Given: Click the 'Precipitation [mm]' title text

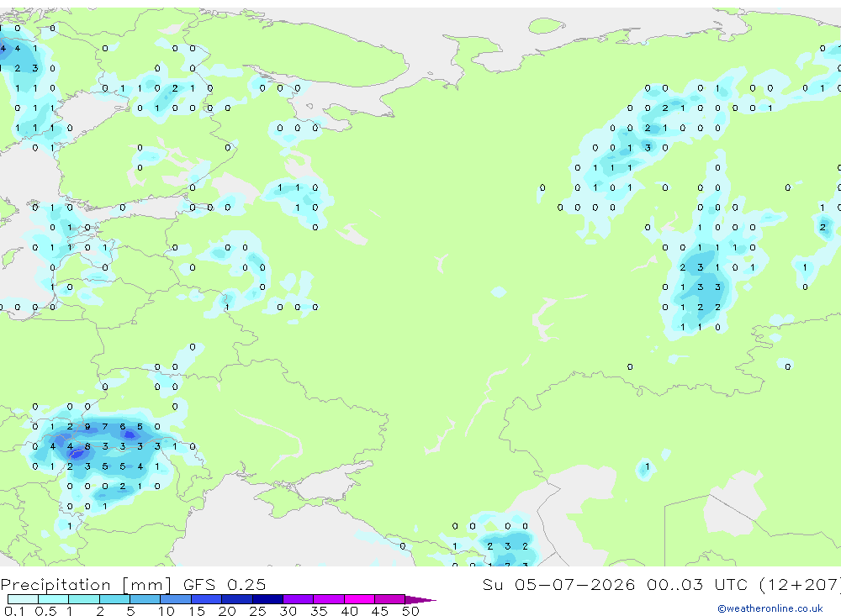Looking at the screenshot, I should (x=87, y=585).
